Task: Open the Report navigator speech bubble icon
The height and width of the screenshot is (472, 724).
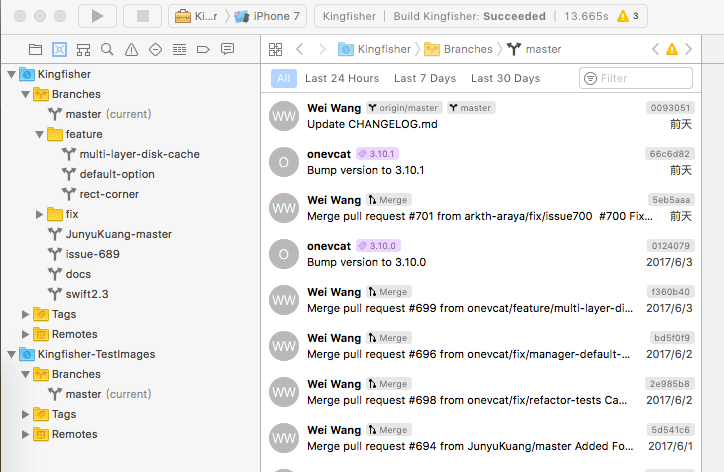Action: (228, 49)
